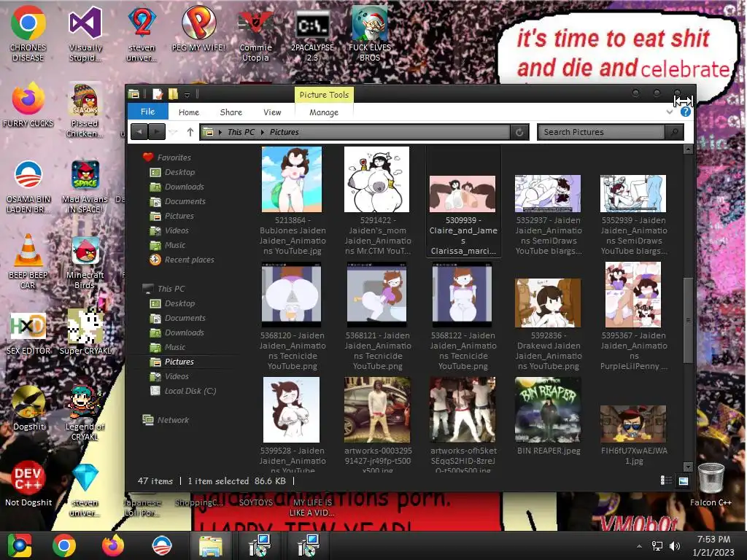747x560 pixels.
Task: Go up one folder level with Up arrow
Action: (x=190, y=132)
